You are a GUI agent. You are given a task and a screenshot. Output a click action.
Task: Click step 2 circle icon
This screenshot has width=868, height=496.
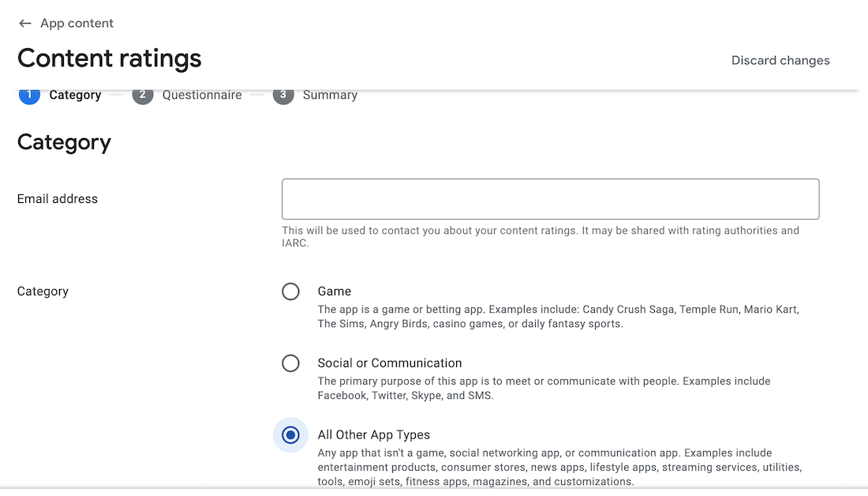tap(143, 95)
